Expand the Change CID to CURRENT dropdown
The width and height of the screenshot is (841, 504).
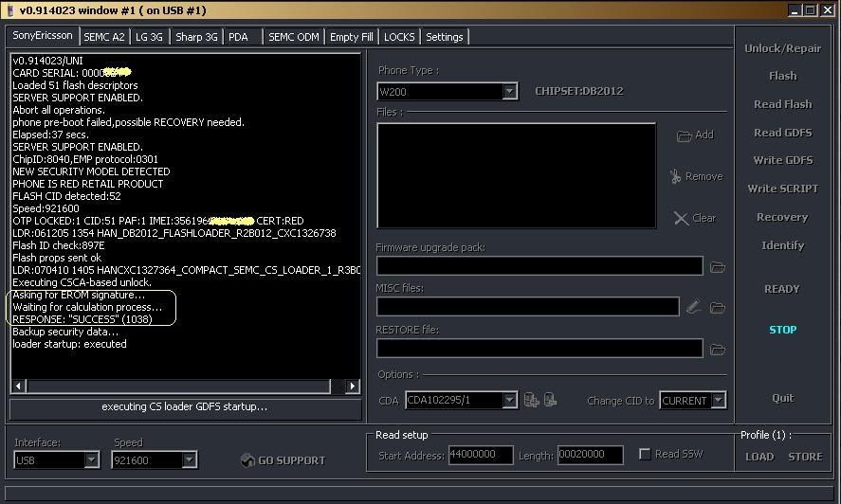point(718,400)
